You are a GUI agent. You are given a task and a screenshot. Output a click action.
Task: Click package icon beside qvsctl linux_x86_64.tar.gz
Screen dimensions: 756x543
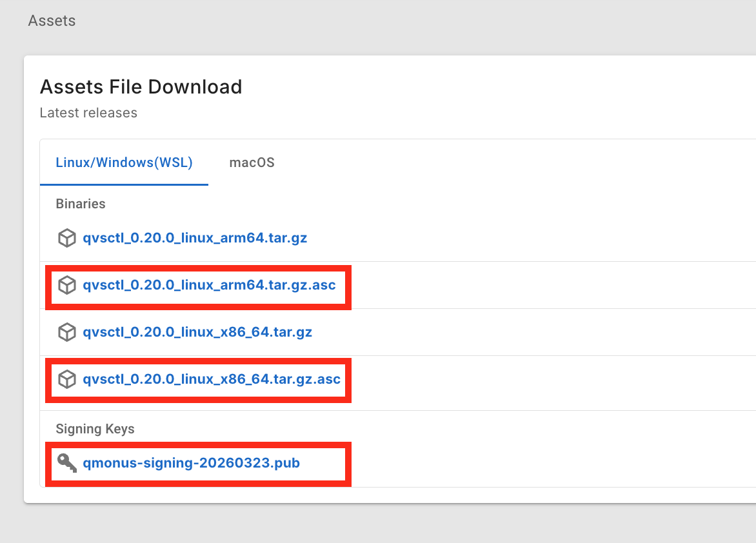pyautogui.click(x=67, y=333)
